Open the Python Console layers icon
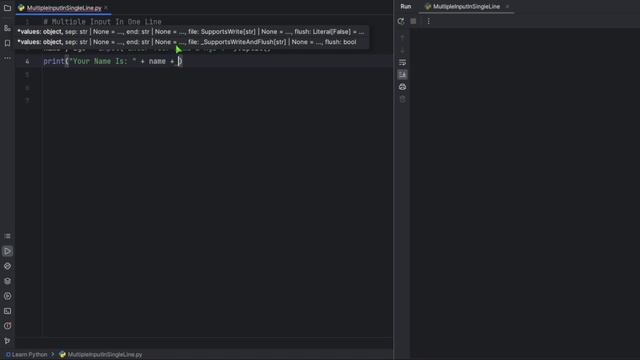This screenshot has height=360, width=640. point(7,281)
